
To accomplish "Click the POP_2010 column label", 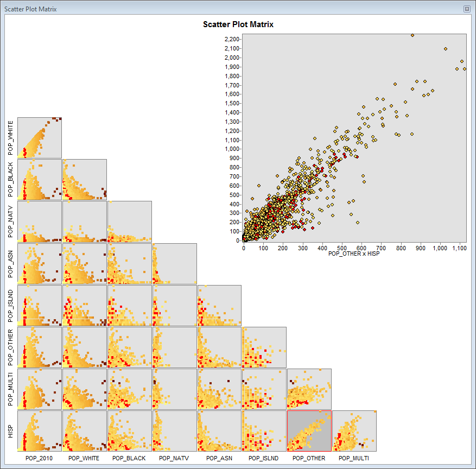I will (x=38, y=458).
